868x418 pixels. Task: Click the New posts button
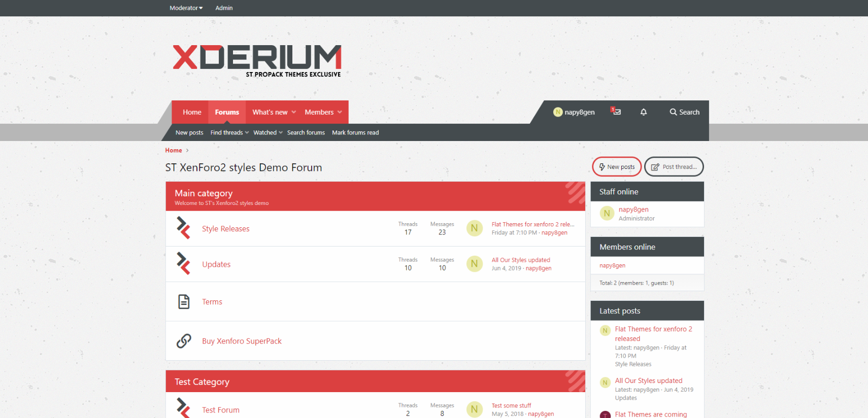point(617,166)
